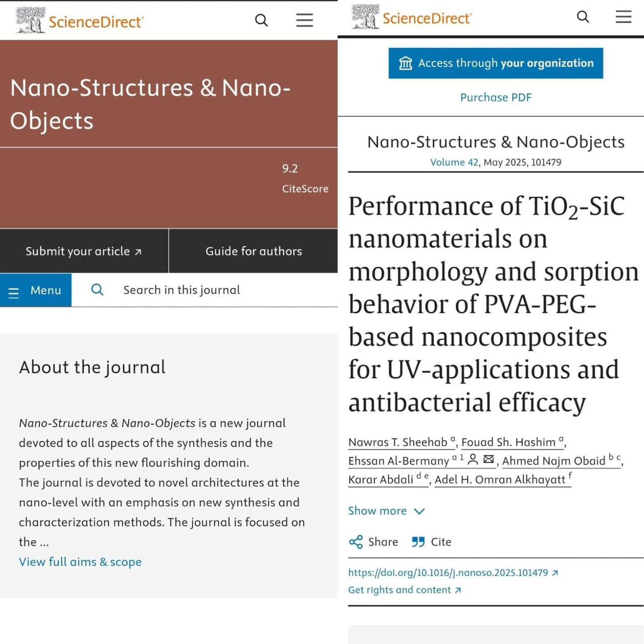Screen dimensions: 644x644
Task: Click the right ScienceDirect search magnifier icon
Action: 583,17
